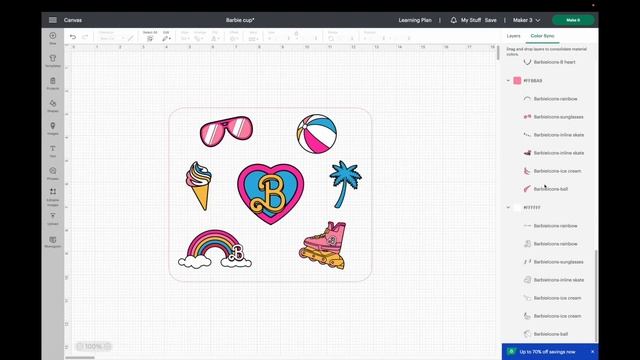Select white Barbieicons-ball layer
Viewport: 640px width, 360px height.
tap(546, 334)
